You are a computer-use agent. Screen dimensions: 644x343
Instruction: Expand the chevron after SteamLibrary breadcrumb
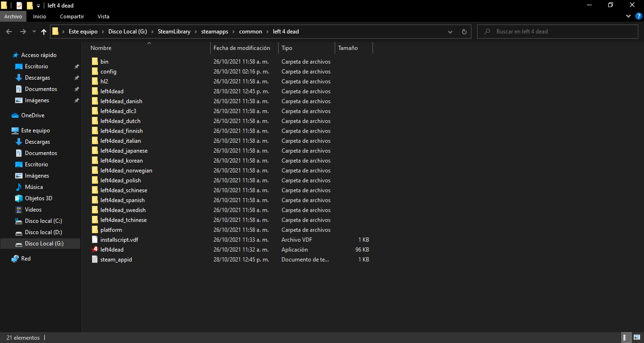point(195,32)
